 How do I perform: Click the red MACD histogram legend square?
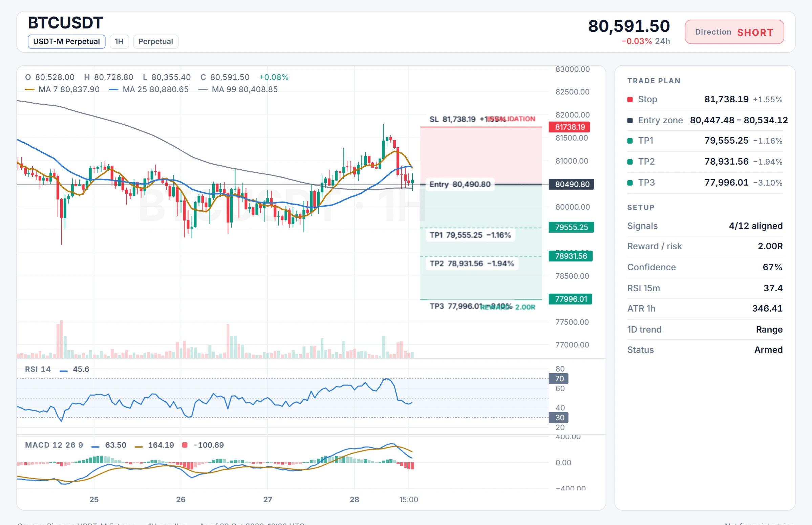185,445
